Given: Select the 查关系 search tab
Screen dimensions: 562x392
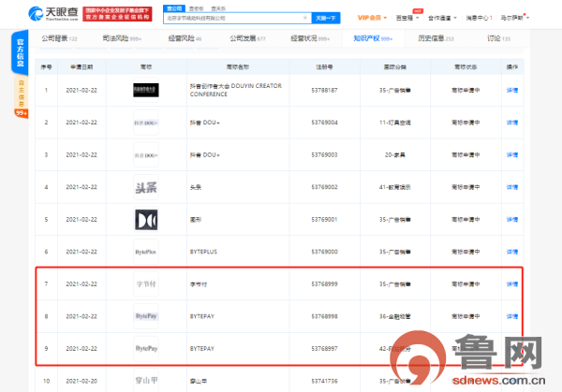Looking at the screenshot, I should coord(218,8).
